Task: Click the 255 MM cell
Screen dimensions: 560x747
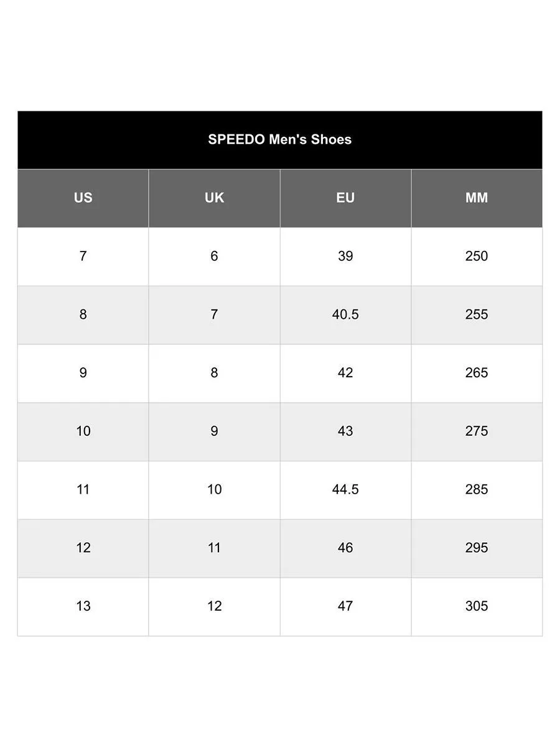Action: 477,314
